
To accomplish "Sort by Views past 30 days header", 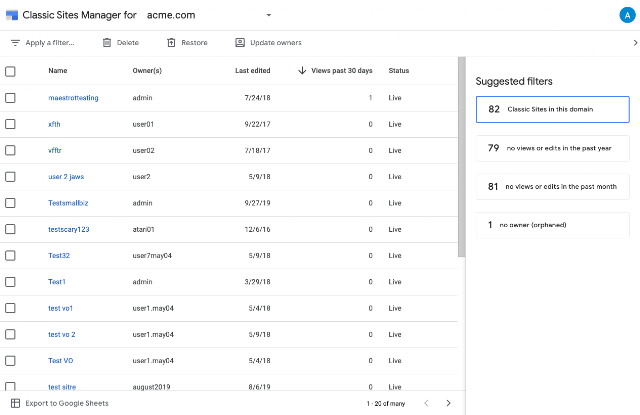I will (342, 71).
